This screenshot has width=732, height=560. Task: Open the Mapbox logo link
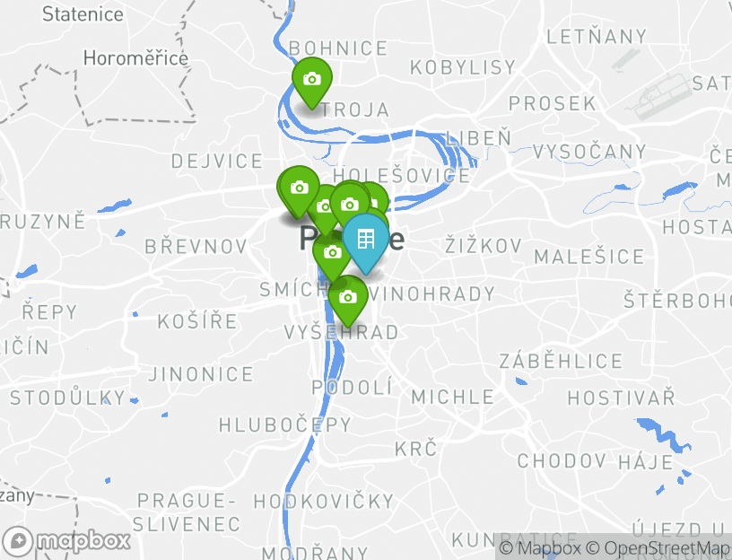[65, 542]
